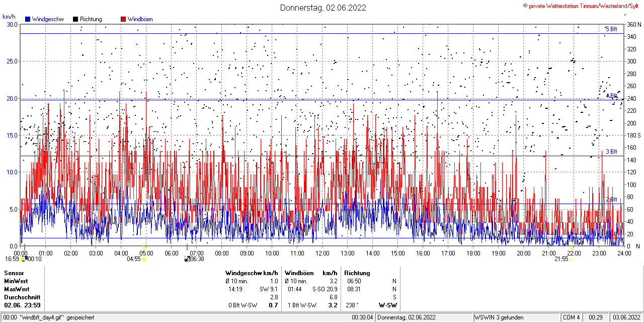Click the 02.06. 23:59 timestamp row
This screenshot has height=323, width=644.
pyautogui.click(x=23, y=305)
